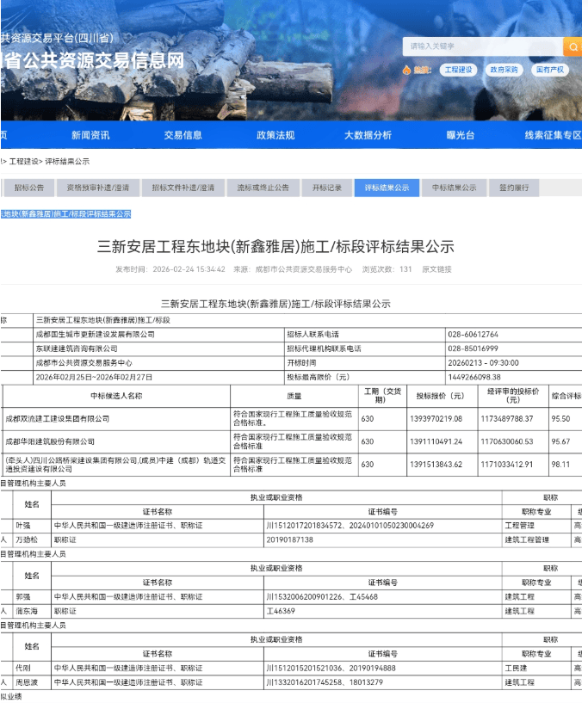Switch to the 中标结果公示 tab
588x703 pixels.
pyautogui.click(x=454, y=188)
